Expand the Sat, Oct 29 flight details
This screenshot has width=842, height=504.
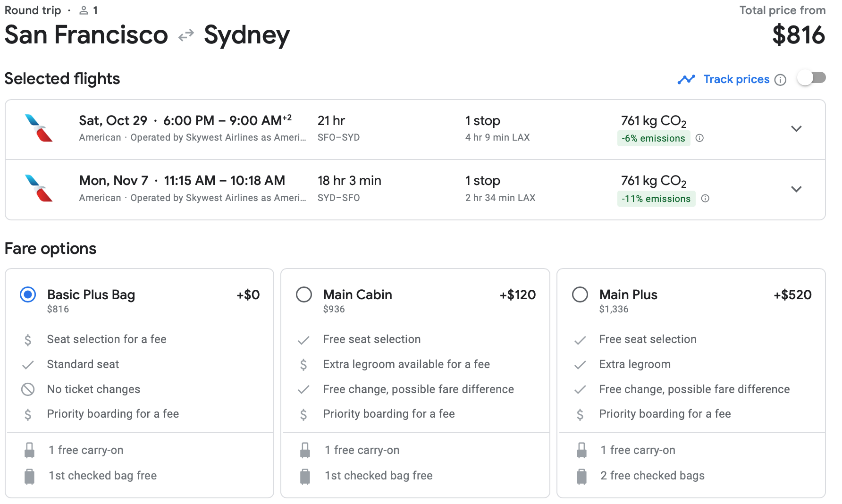pyautogui.click(x=796, y=129)
